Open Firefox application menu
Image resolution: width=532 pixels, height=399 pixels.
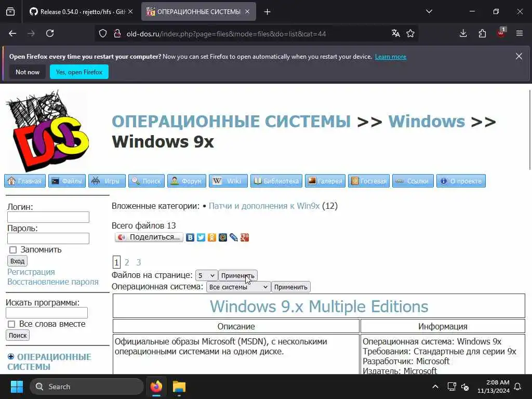tap(520, 33)
